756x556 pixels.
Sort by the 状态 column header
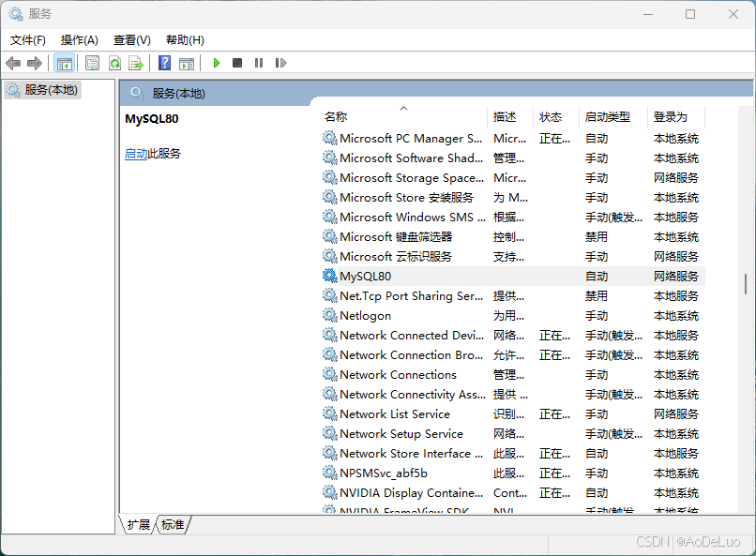click(556, 116)
